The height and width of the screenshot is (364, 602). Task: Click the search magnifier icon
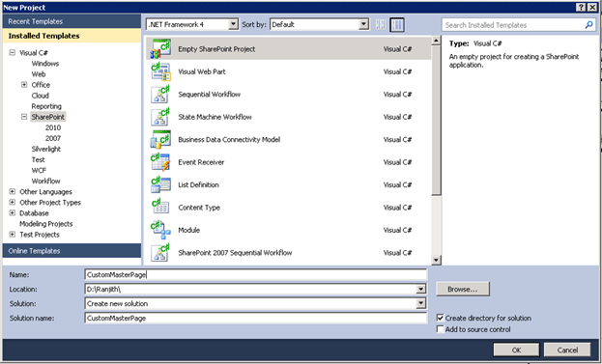pyautogui.click(x=588, y=25)
